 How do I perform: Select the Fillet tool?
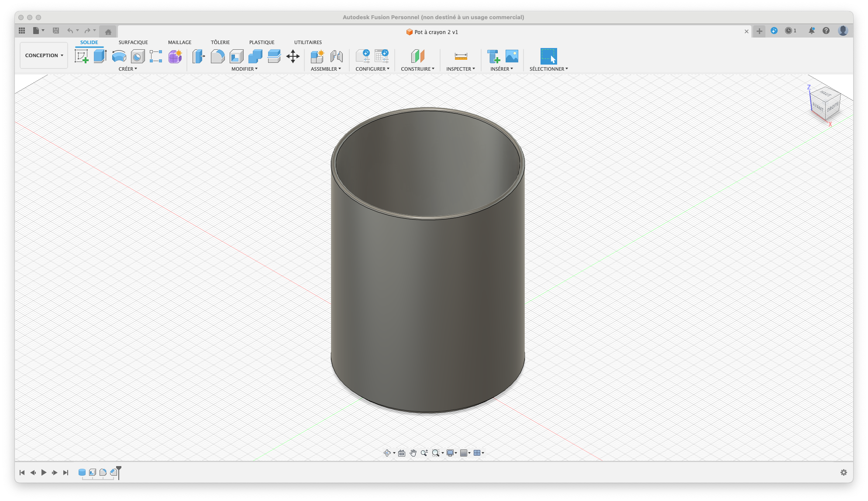coord(217,56)
